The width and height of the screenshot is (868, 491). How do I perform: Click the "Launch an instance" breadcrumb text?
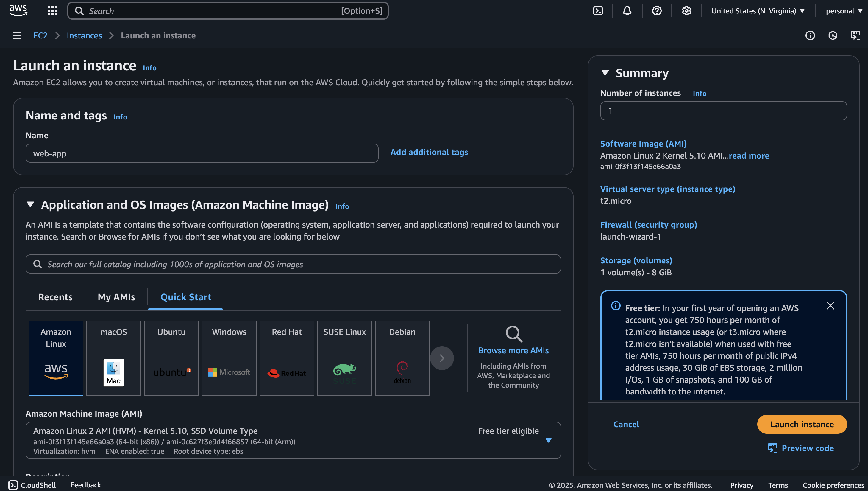click(158, 35)
